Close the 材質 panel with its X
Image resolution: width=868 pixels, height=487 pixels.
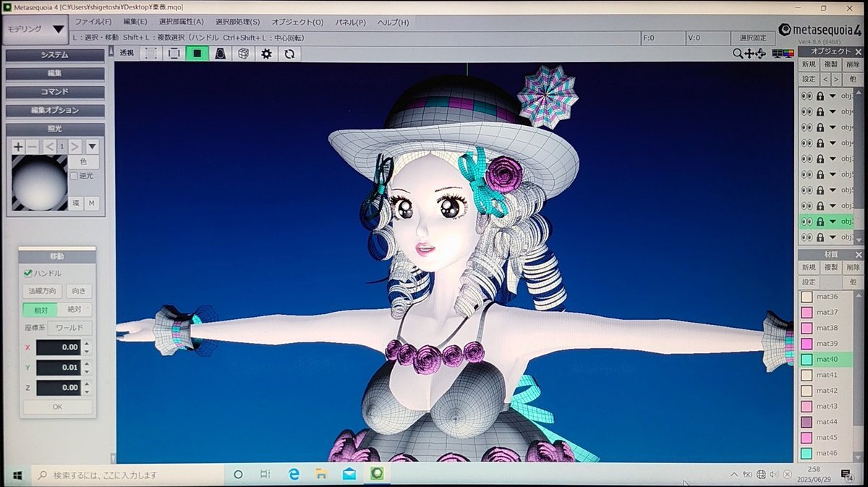click(x=859, y=255)
